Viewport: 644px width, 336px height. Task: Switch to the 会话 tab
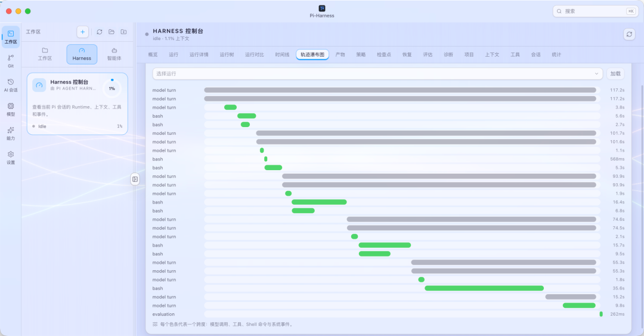[x=535, y=55]
